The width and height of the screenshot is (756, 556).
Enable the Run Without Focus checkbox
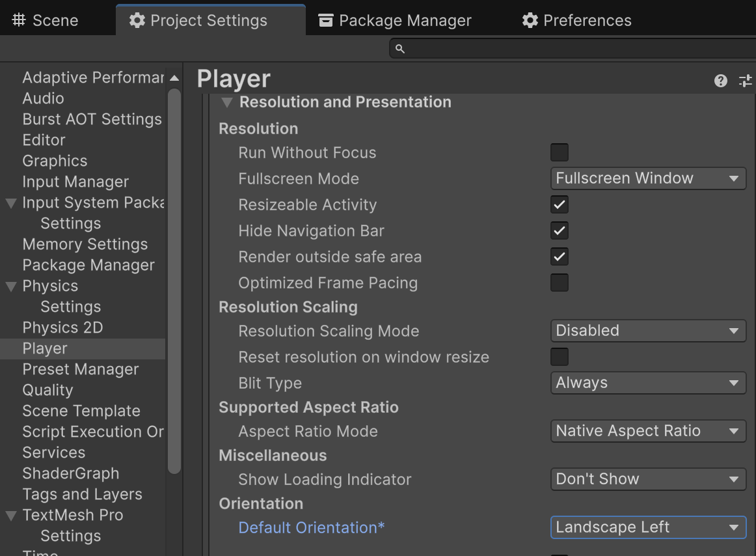pos(559,152)
